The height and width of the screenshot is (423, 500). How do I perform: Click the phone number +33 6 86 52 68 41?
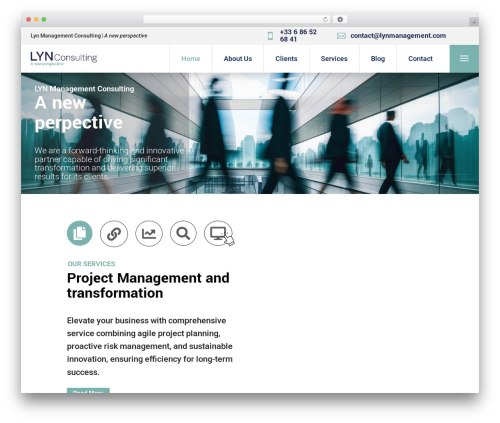point(298,36)
